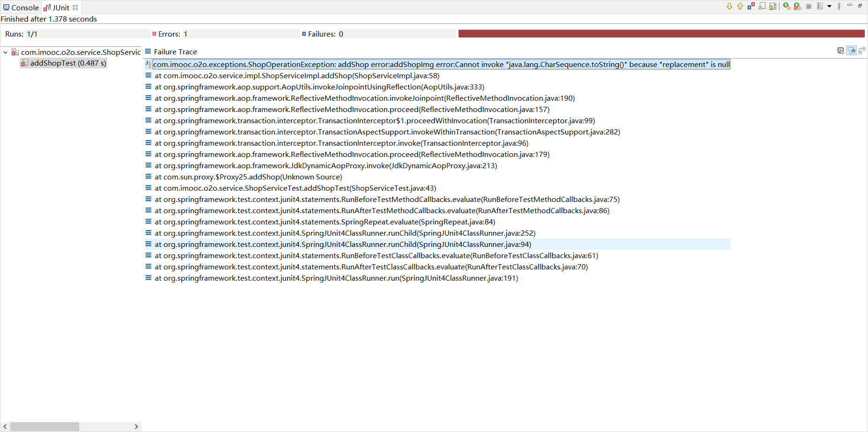Select TransactionAspectSupport.invokeWithinTransaction trace line
This screenshot has height=432, width=868.
(x=387, y=132)
